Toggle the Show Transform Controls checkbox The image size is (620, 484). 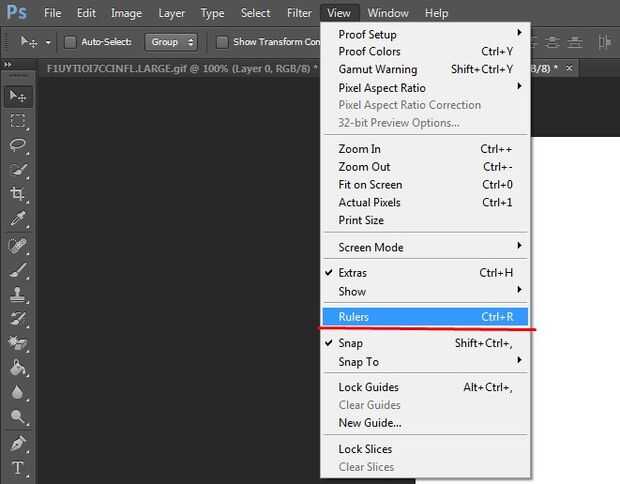[222, 42]
